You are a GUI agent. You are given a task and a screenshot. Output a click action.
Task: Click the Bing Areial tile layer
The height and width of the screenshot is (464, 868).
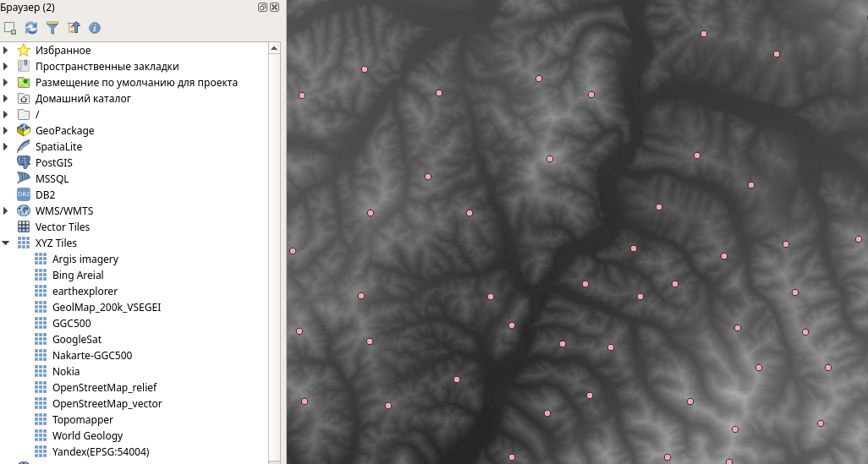(78, 276)
